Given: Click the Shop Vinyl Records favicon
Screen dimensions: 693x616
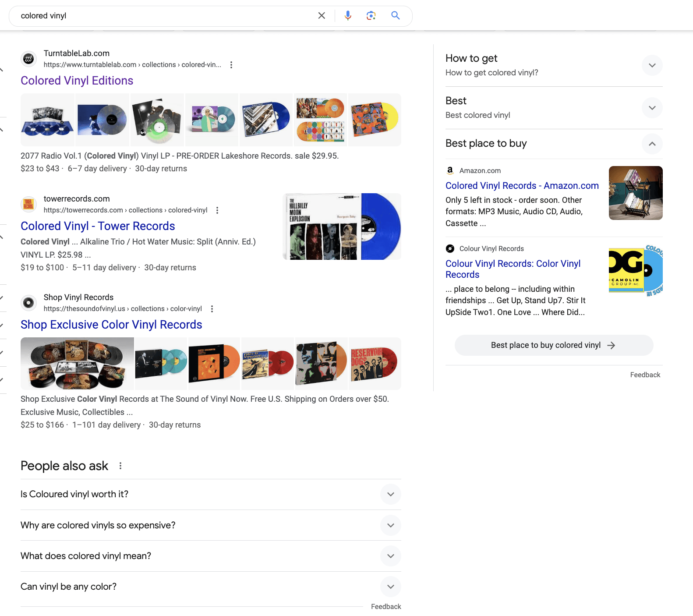Looking at the screenshot, I should tap(28, 303).
